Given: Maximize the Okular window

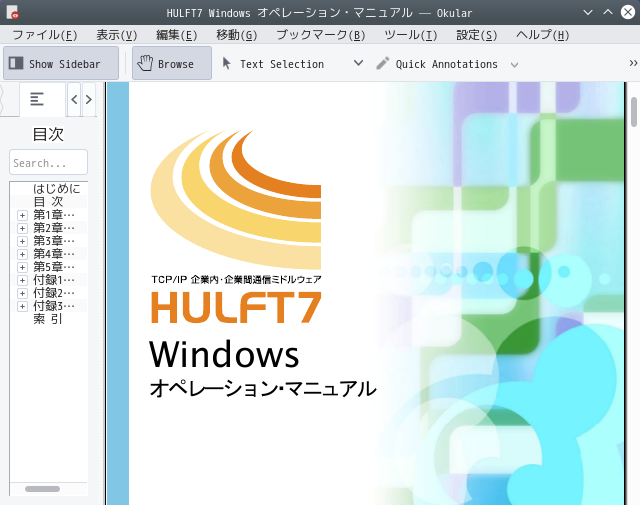Looking at the screenshot, I should pos(608,12).
